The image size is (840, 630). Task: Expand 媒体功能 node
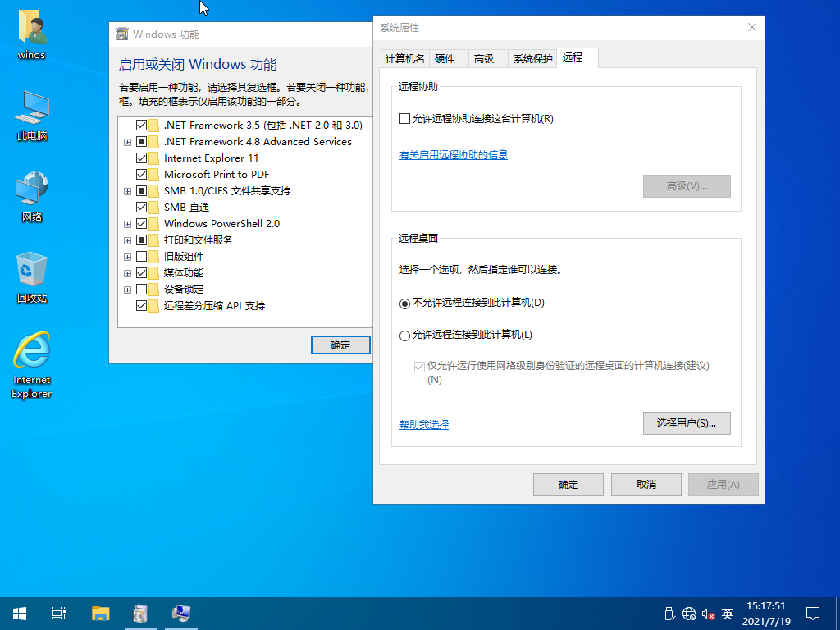point(127,273)
